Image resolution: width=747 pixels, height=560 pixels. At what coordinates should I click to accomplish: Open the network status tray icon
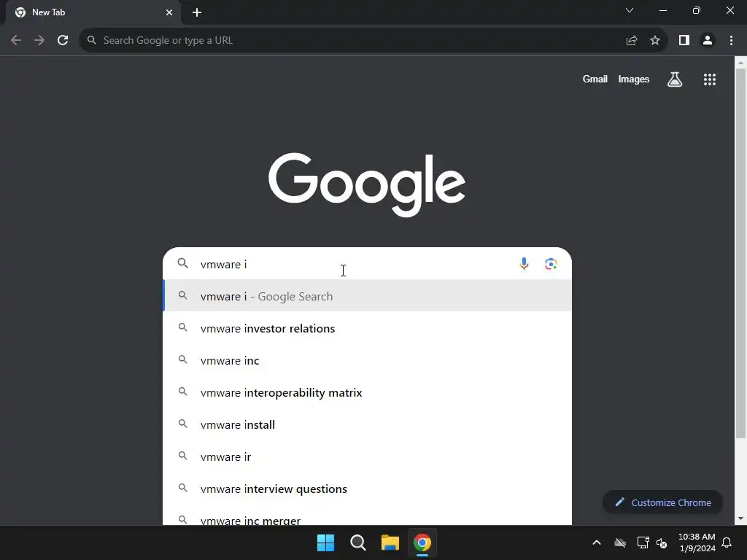(x=643, y=542)
